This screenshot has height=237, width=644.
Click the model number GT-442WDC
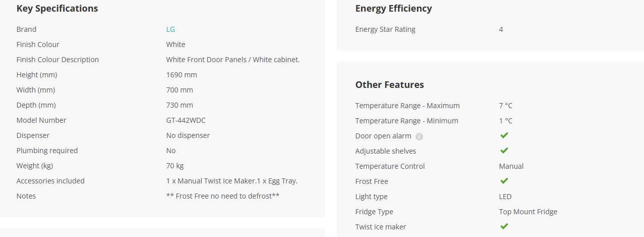coord(186,120)
